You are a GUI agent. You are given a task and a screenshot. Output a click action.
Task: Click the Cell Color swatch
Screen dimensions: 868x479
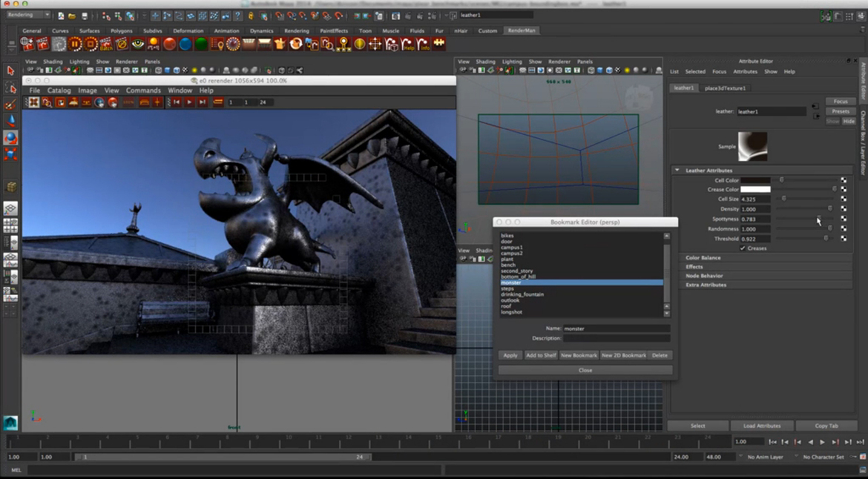pyautogui.click(x=755, y=180)
